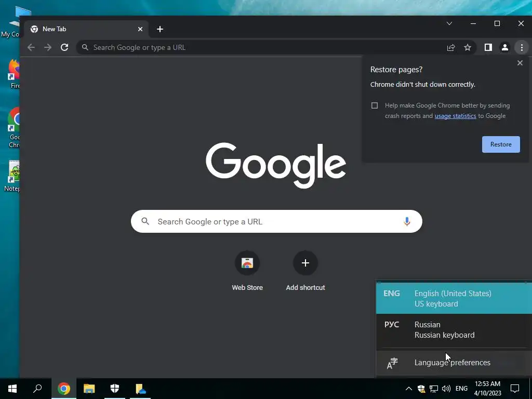Click the My Computer desktop icon
The width and height of the screenshot is (532, 399).
[x=10, y=22]
